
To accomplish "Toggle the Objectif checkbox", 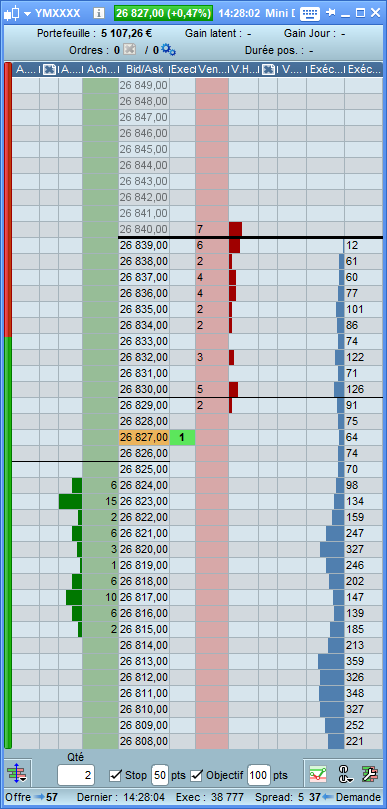I will coord(197,775).
